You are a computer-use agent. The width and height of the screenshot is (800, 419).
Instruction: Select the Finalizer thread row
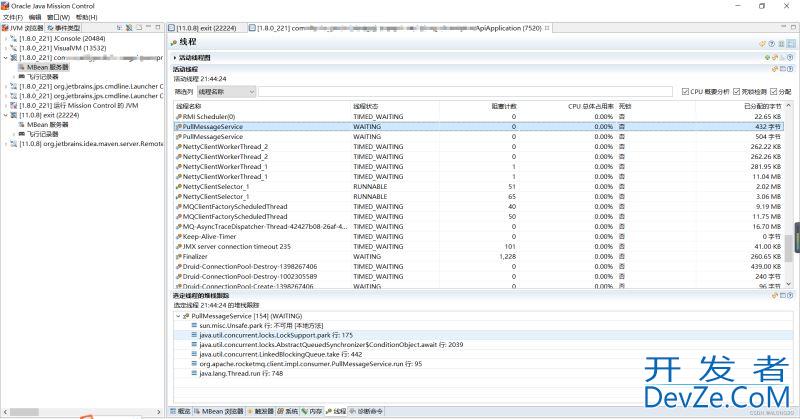[x=479, y=257]
